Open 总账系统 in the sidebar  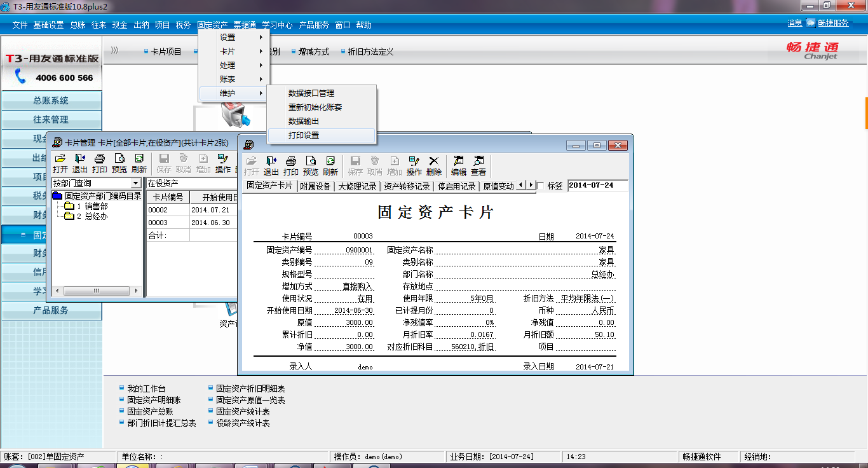point(51,100)
